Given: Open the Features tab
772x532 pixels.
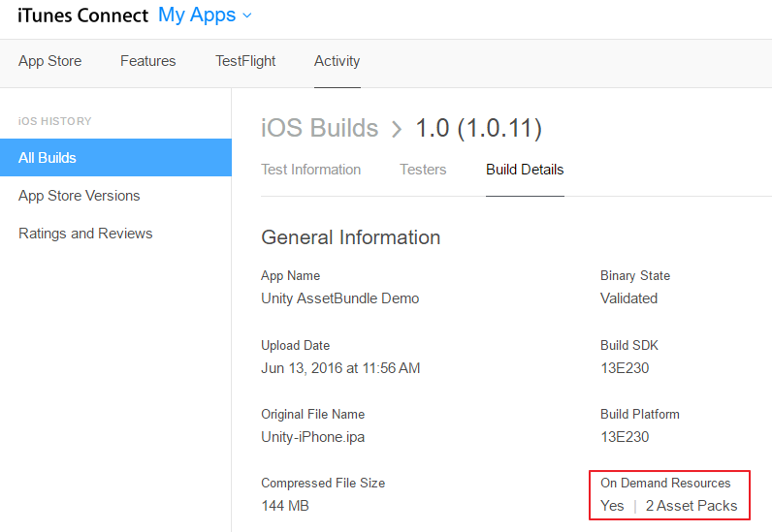Looking at the screenshot, I should coord(147,61).
